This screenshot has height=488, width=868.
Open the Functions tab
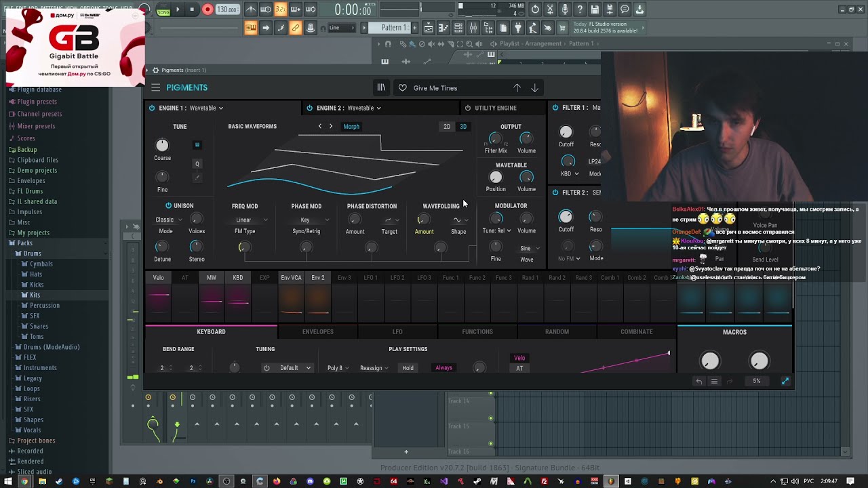click(477, 331)
